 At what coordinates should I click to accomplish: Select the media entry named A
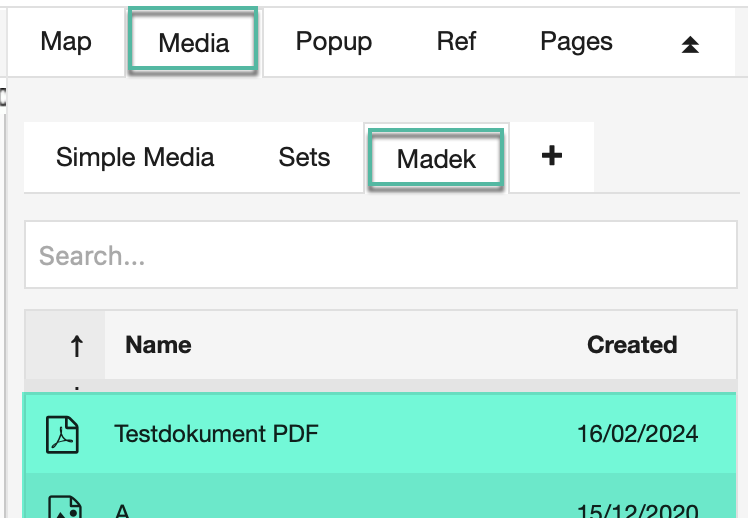pyautogui.click(x=123, y=510)
